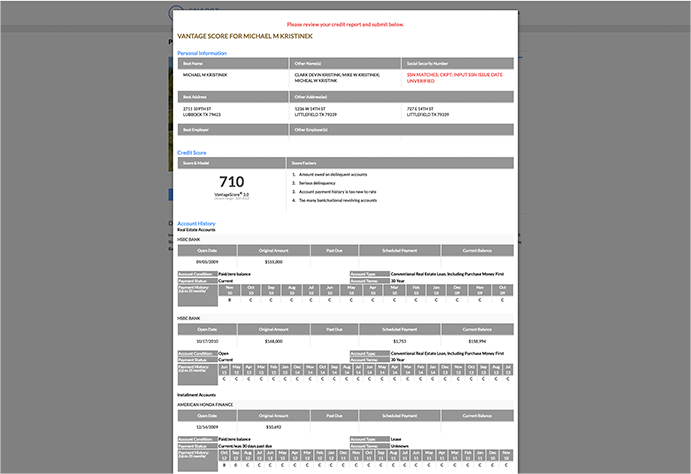Select the best name value MICHAEL M KRISTINEK
The image size is (691, 474).
[x=205, y=75]
